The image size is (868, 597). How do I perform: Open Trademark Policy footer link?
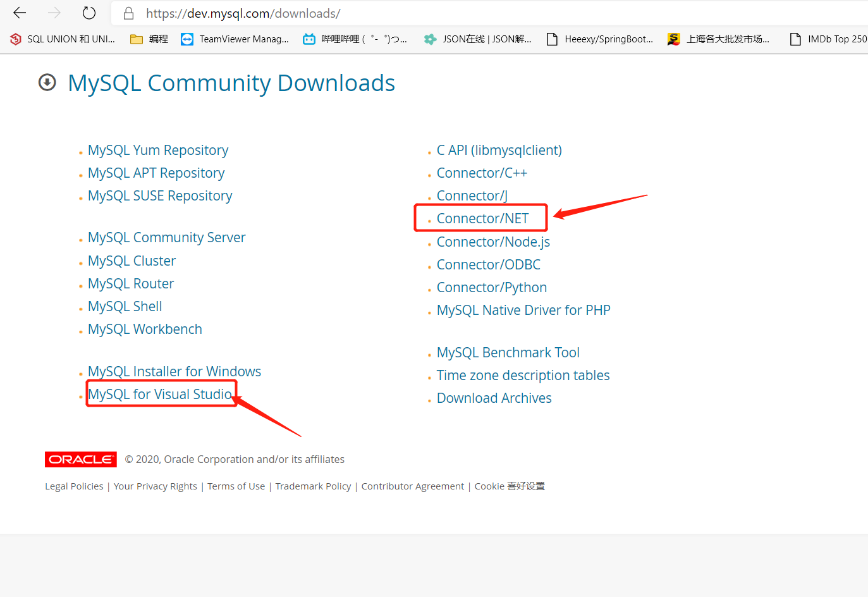[x=313, y=486]
